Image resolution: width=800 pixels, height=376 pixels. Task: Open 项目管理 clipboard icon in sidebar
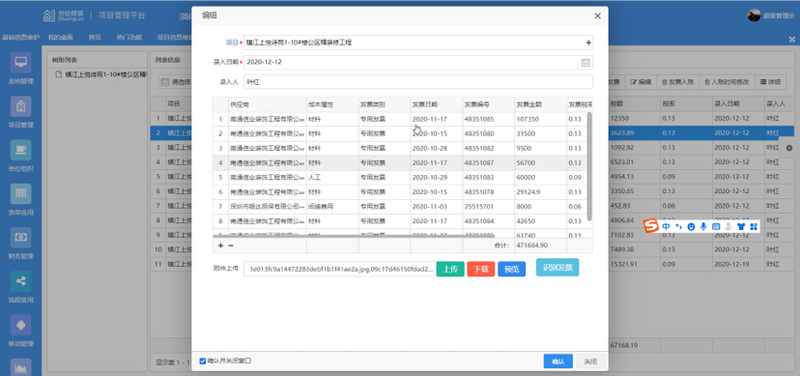coord(21,107)
